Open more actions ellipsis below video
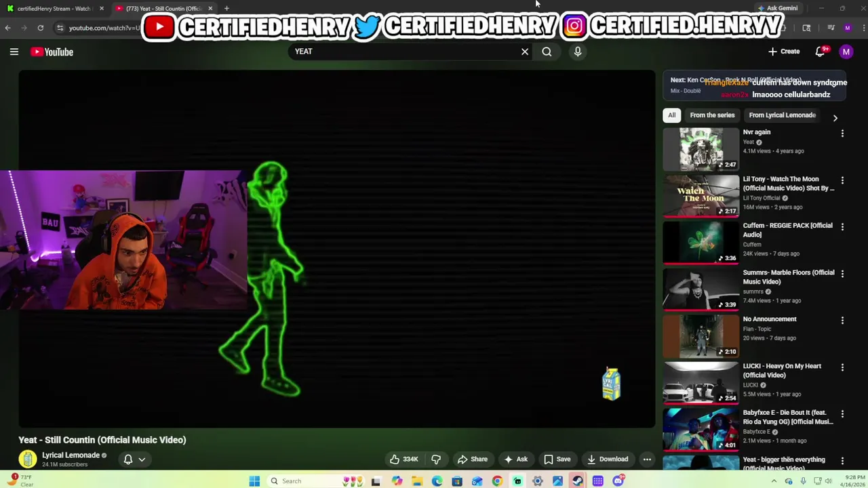This screenshot has width=868, height=488. tap(647, 459)
